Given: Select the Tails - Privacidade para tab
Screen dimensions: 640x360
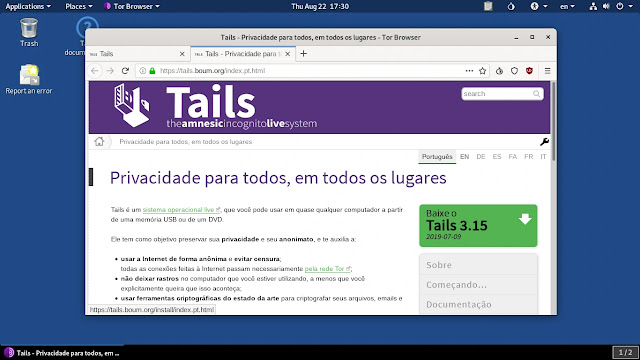Looking at the screenshot, I should (242, 53).
